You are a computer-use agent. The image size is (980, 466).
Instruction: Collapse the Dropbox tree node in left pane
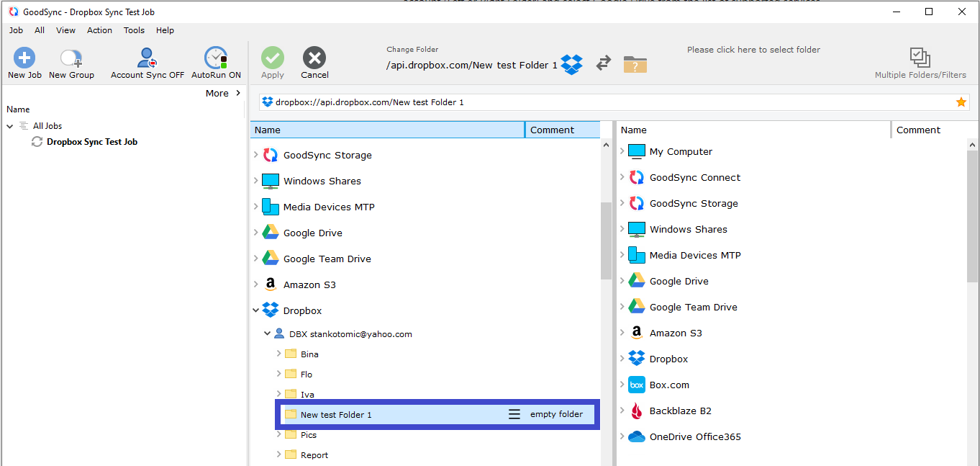click(x=256, y=311)
